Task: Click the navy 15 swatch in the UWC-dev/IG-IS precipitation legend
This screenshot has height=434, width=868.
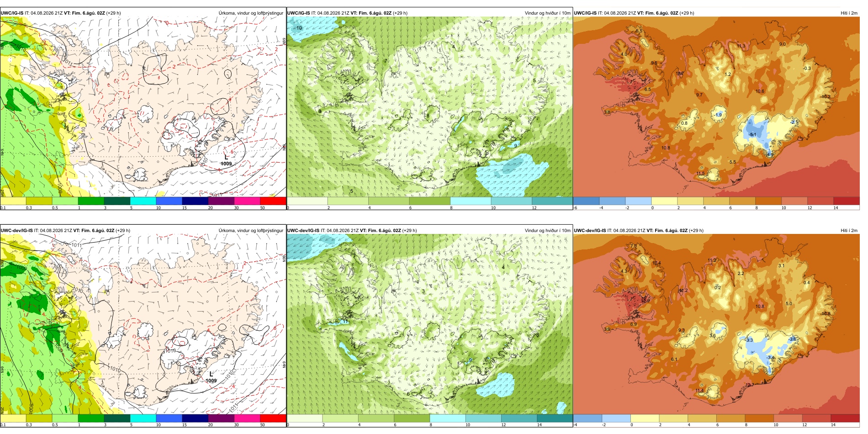Action: 195,418
